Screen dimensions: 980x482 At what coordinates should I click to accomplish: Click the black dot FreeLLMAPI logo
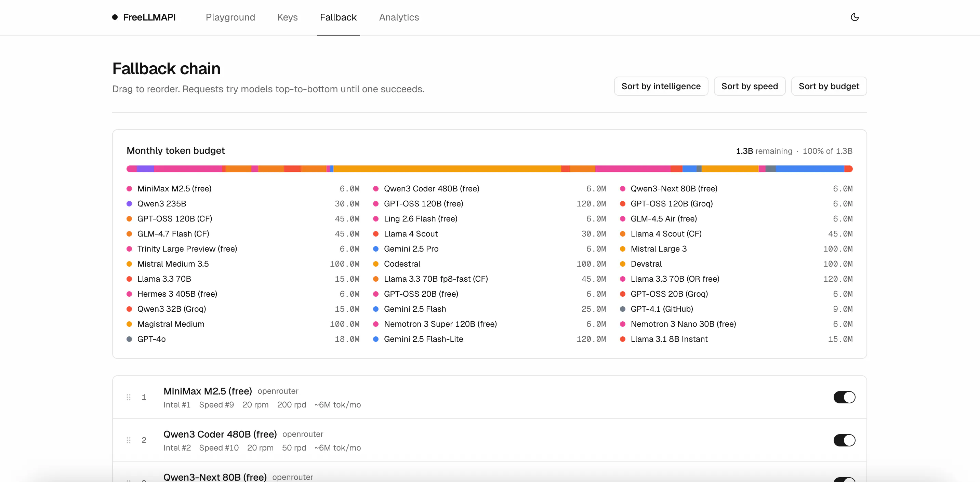(x=115, y=17)
